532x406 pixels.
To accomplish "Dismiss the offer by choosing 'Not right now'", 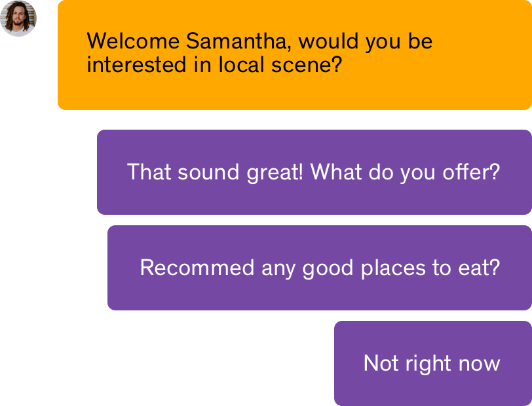I will pyautogui.click(x=432, y=363).
